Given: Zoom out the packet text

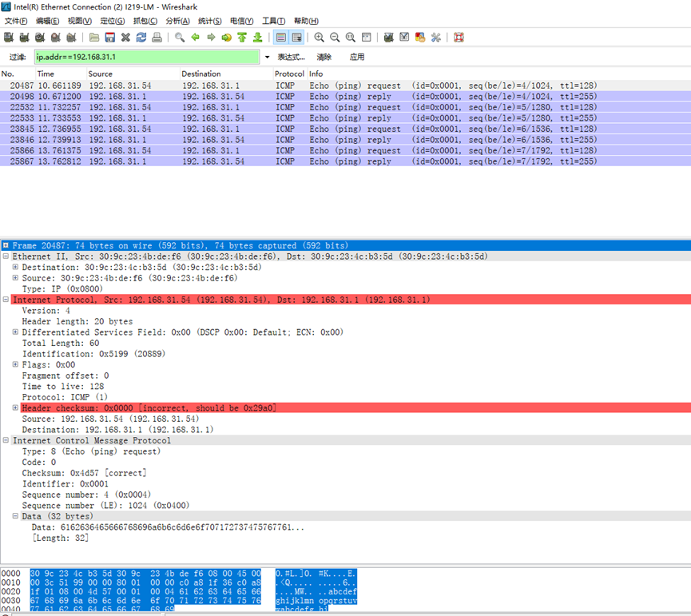Looking at the screenshot, I should 335,38.
